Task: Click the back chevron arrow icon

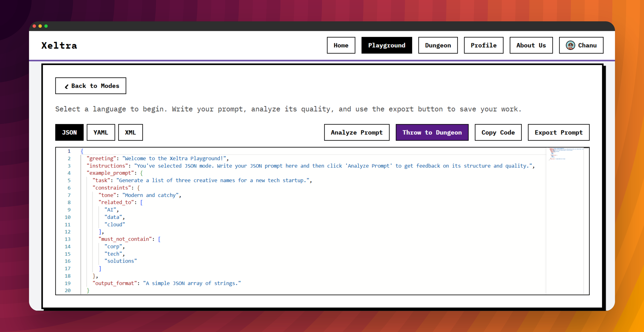Action: pyautogui.click(x=67, y=86)
